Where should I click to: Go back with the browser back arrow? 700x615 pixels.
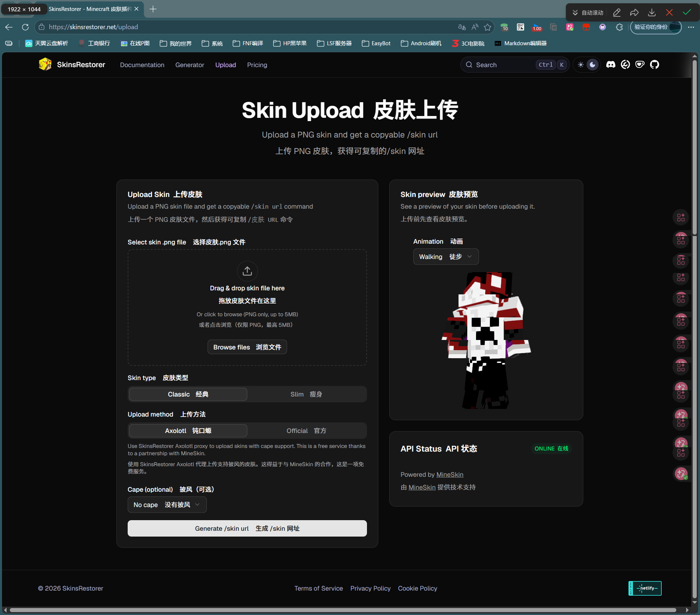click(9, 27)
